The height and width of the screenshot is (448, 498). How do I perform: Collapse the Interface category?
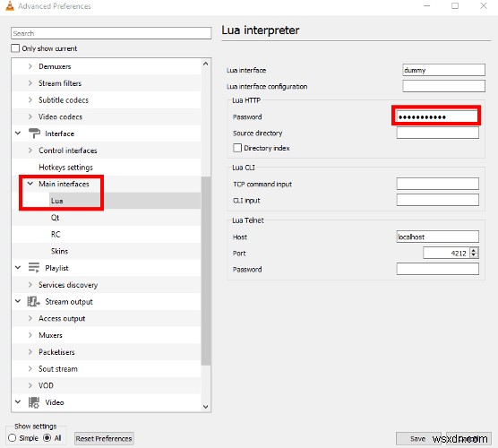click(x=18, y=134)
